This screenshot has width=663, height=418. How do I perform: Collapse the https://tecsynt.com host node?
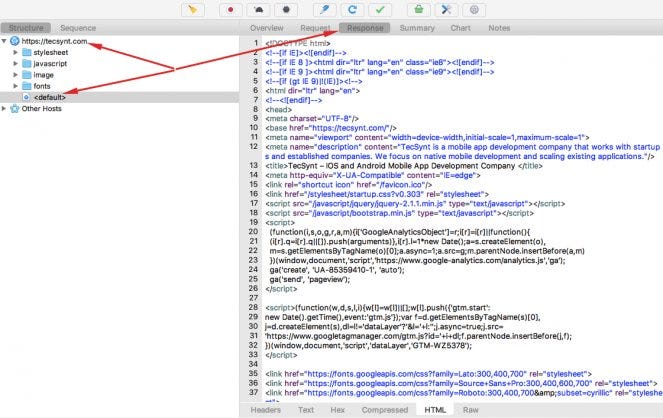click(4, 43)
